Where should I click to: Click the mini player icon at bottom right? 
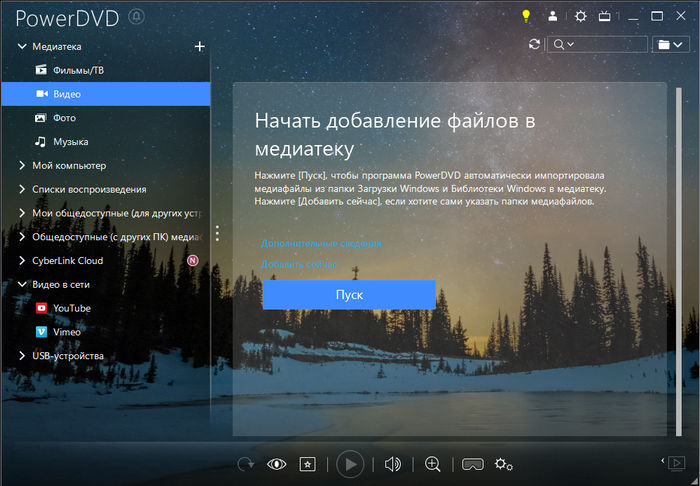coord(675,463)
